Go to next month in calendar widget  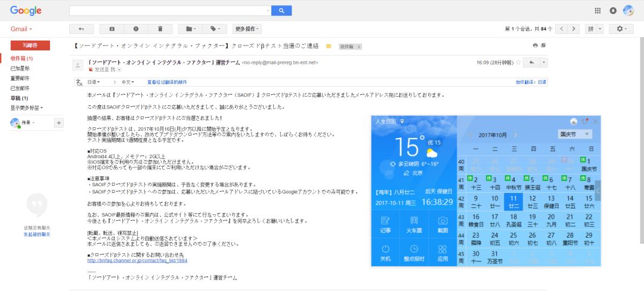[516, 134]
